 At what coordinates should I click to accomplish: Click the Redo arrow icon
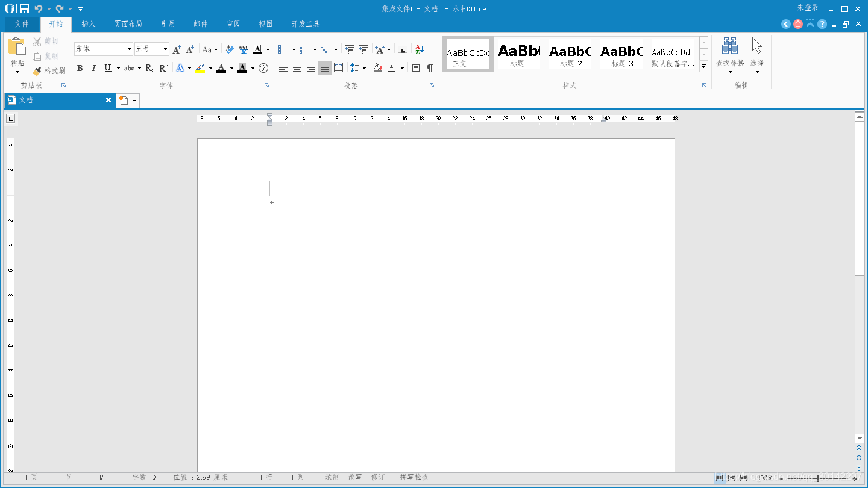pos(59,8)
